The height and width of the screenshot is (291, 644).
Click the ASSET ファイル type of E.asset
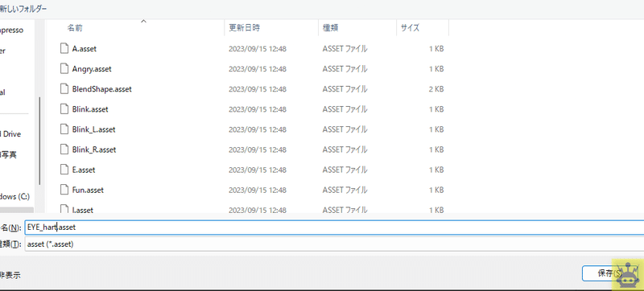tap(345, 170)
